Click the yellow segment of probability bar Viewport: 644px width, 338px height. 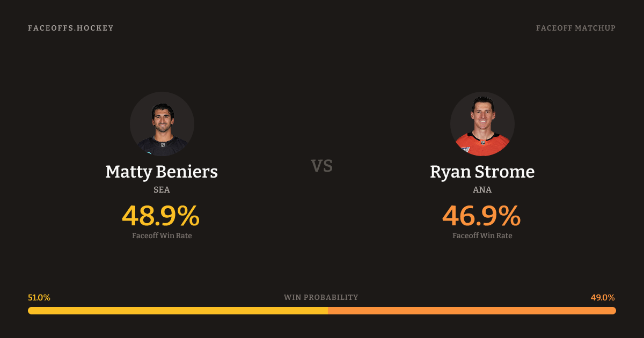tap(177, 311)
